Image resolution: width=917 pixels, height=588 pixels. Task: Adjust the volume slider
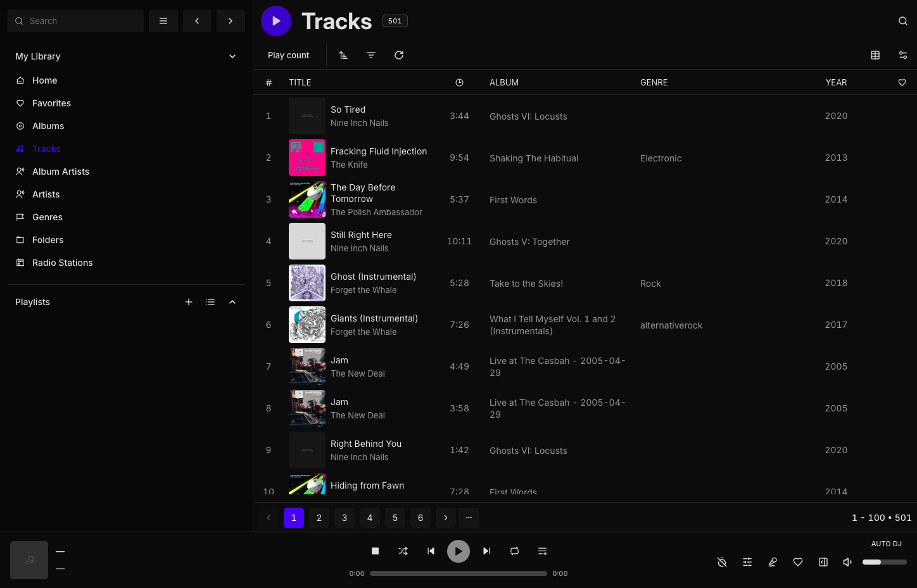[x=885, y=562]
